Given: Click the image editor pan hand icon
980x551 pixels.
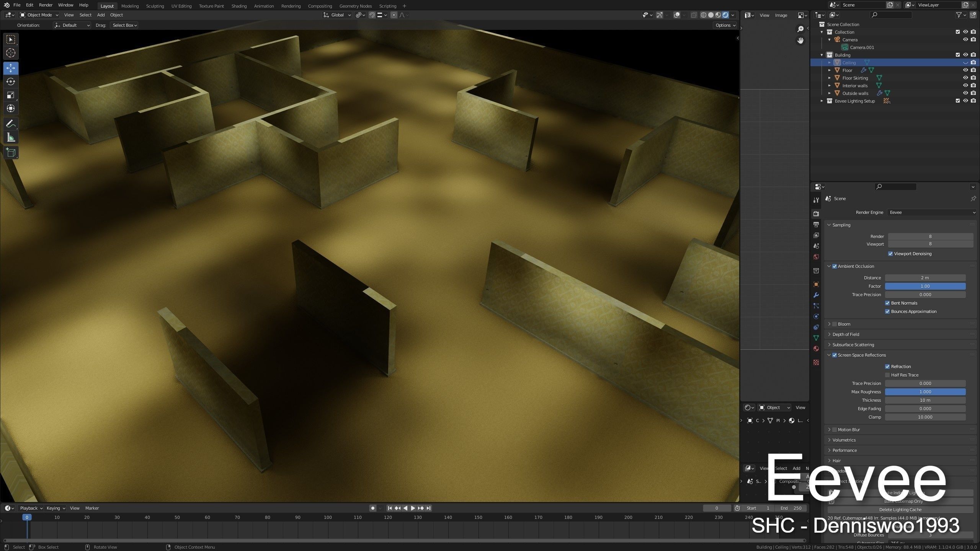Looking at the screenshot, I should [x=800, y=41].
